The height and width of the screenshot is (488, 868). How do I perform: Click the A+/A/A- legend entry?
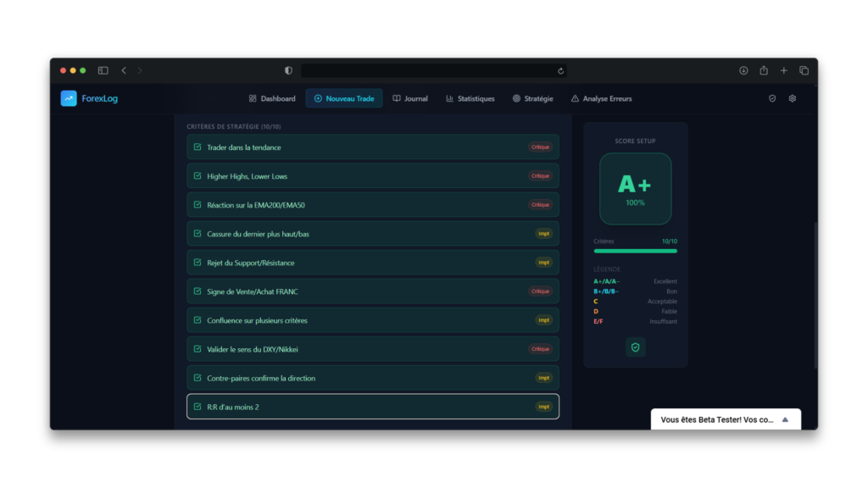[x=607, y=281]
